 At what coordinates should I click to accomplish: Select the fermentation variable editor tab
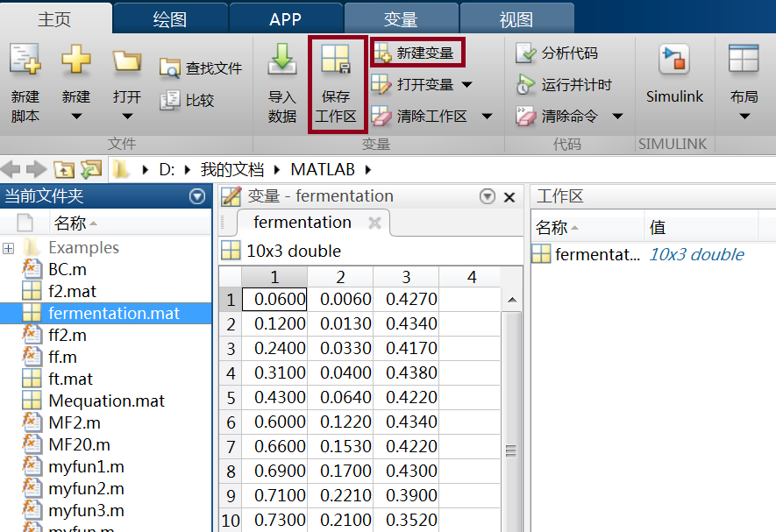[303, 223]
